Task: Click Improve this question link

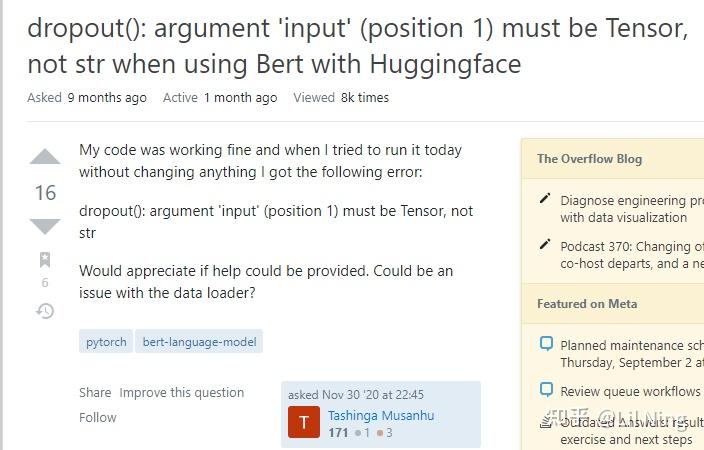Action: coord(182,393)
